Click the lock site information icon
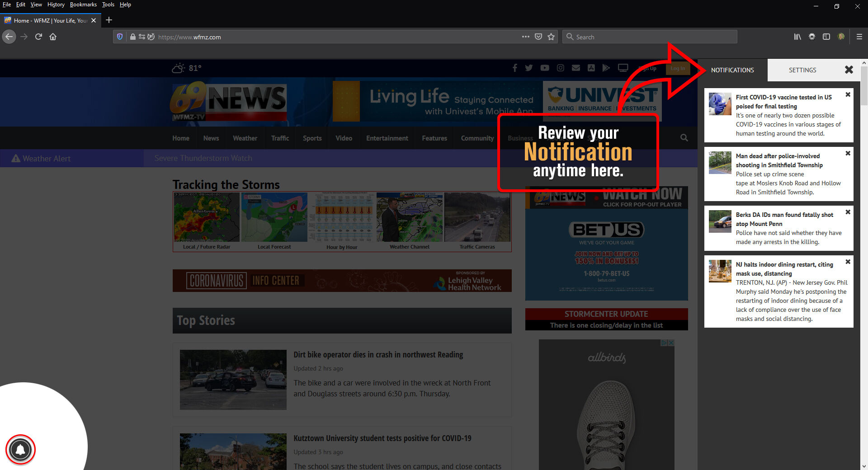Image resolution: width=868 pixels, height=470 pixels. click(132, 37)
